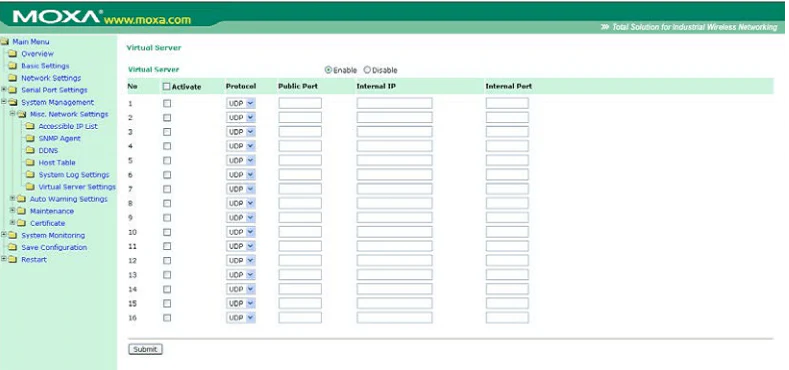Open Accessible IP List page
Image resolution: width=789 pixels, height=370 pixels.
point(68,126)
